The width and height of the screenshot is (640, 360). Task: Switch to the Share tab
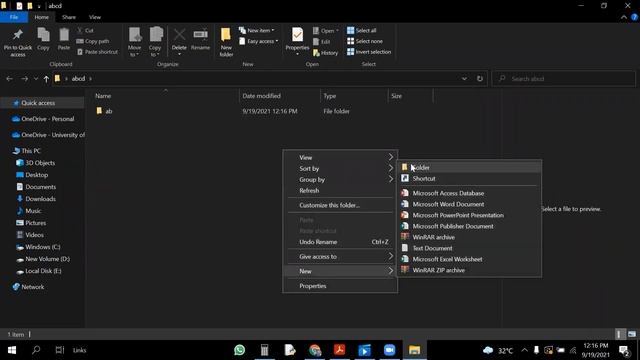click(69, 17)
